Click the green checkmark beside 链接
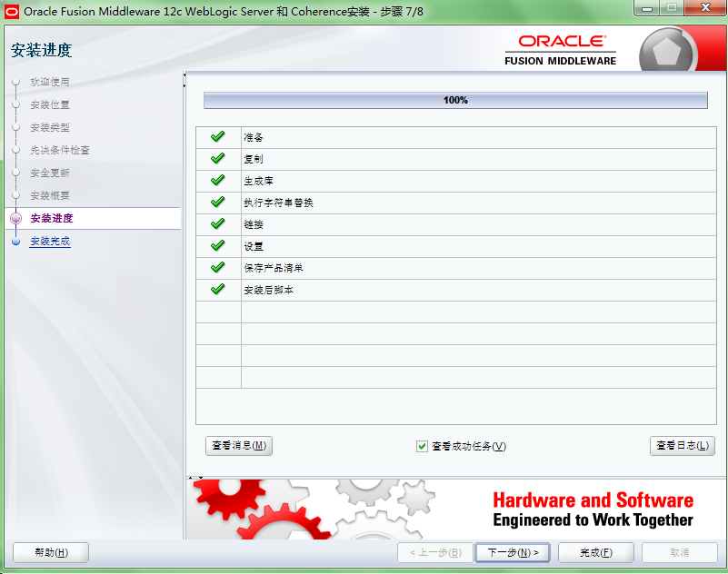 tap(218, 223)
